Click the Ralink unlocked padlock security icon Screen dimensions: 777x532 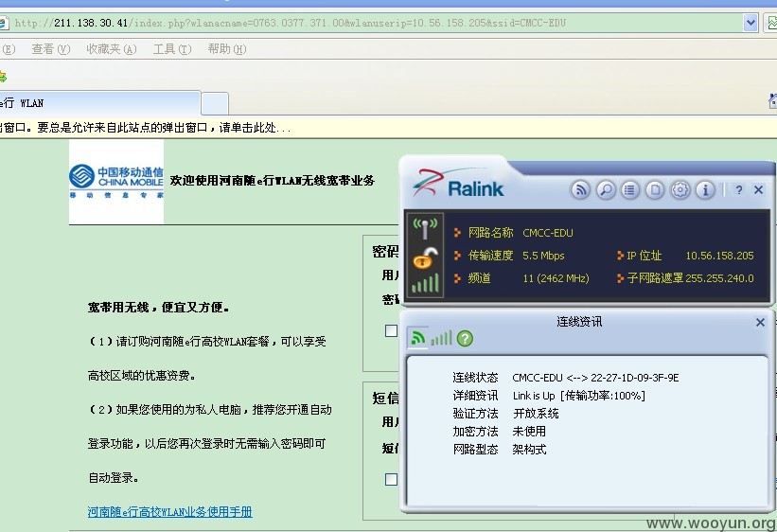425,258
